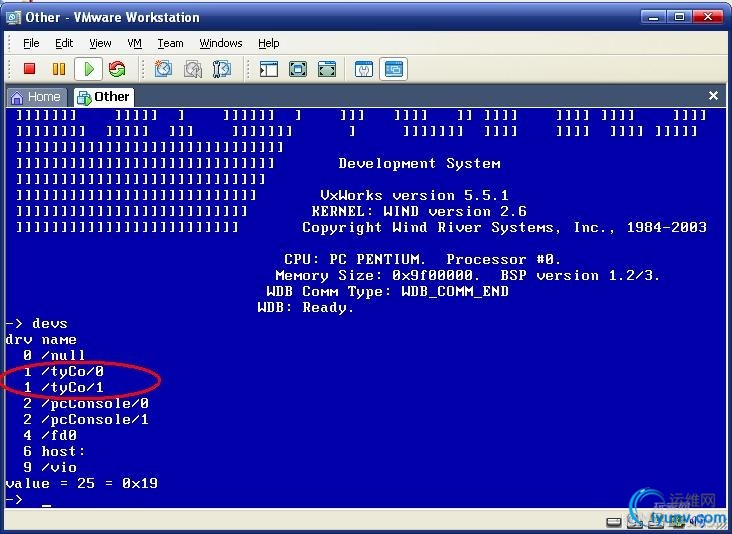Image resolution: width=732 pixels, height=534 pixels.
Task: Open the Help menu
Action: 268,43
